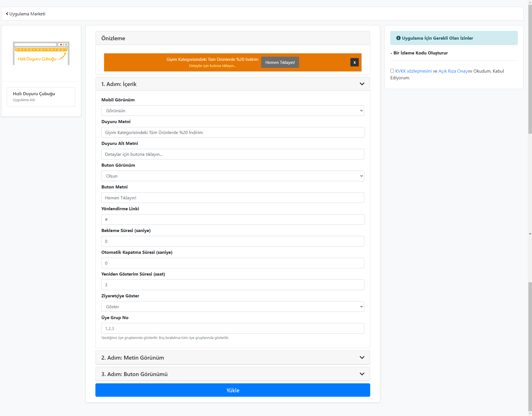Viewport: 532px width, 416px height.
Task: Click the chevron on 1. Adım: İçerik header
Action: click(x=362, y=84)
